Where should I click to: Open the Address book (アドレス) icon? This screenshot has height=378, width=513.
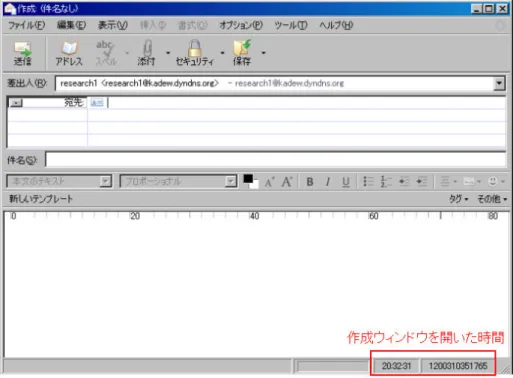pos(69,53)
